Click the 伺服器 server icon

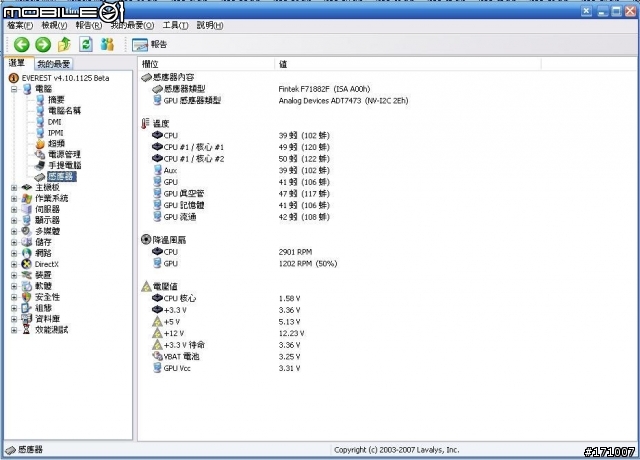(27, 209)
